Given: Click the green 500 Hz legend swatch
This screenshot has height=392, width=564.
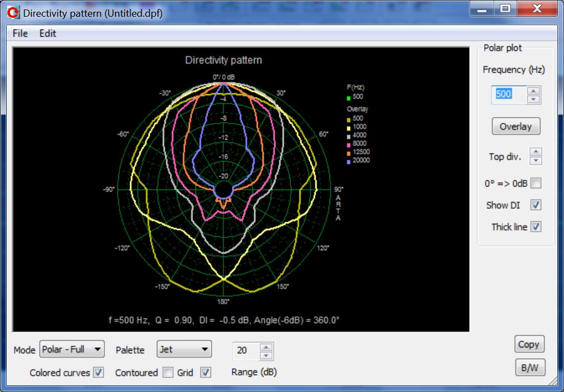Looking at the screenshot, I should 348,98.
